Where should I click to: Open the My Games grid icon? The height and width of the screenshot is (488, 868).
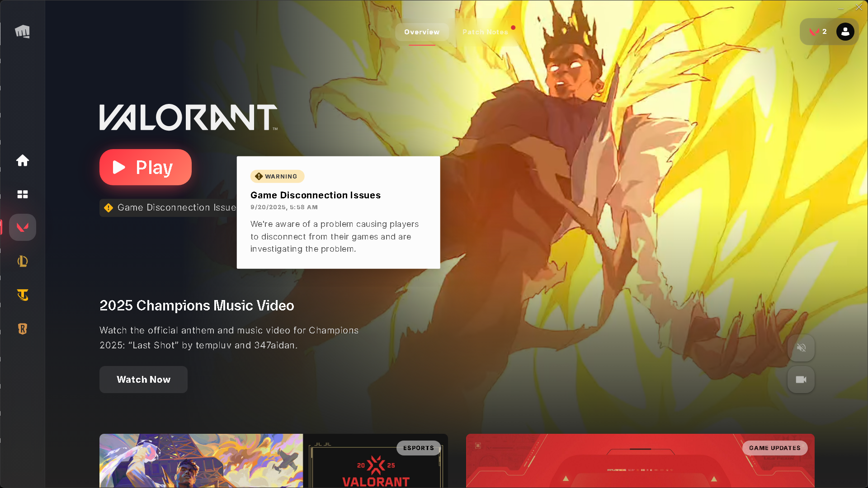click(x=22, y=194)
